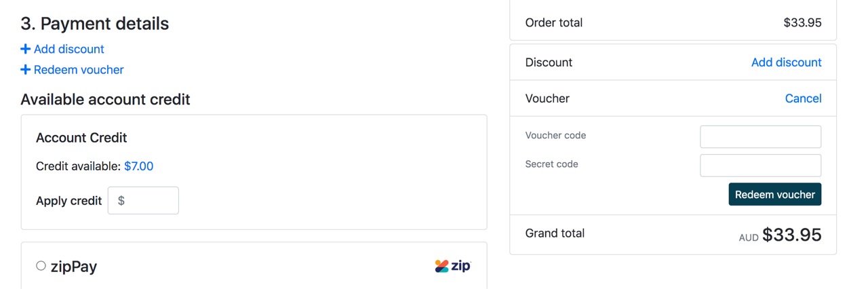Open Add discount under Payment details heading

(x=68, y=49)
